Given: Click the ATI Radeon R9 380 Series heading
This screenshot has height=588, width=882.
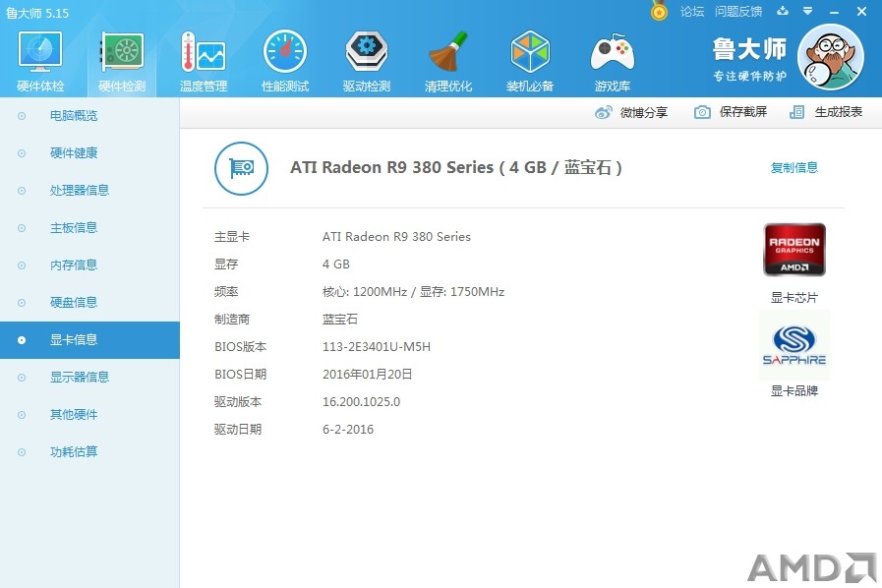Looking at the screenshot, I should pyautogui.click(x=455, y=168).
